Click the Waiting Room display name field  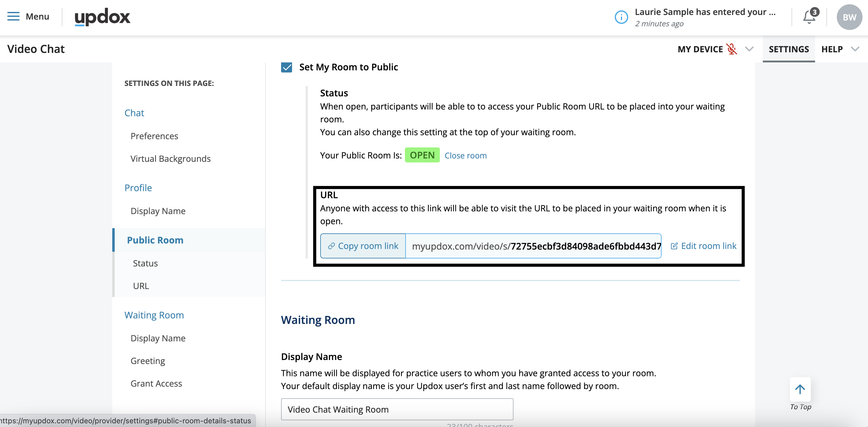pyautogui.click(x=397, y=409)
